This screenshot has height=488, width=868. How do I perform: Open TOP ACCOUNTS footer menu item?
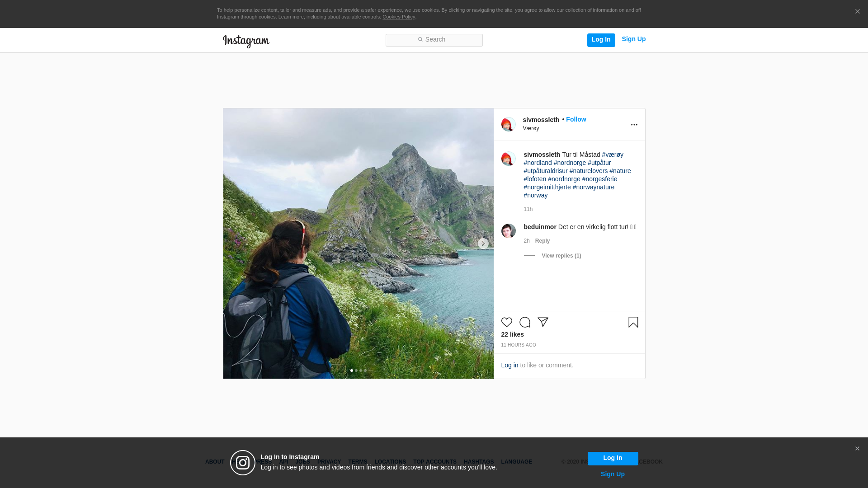pos(434,462)
